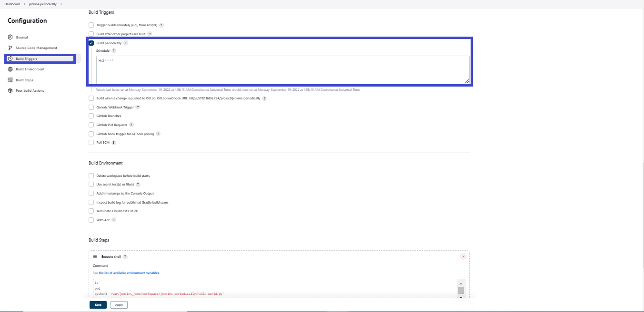Enable GitHub Pull Requests trigger

coord(91,125)
